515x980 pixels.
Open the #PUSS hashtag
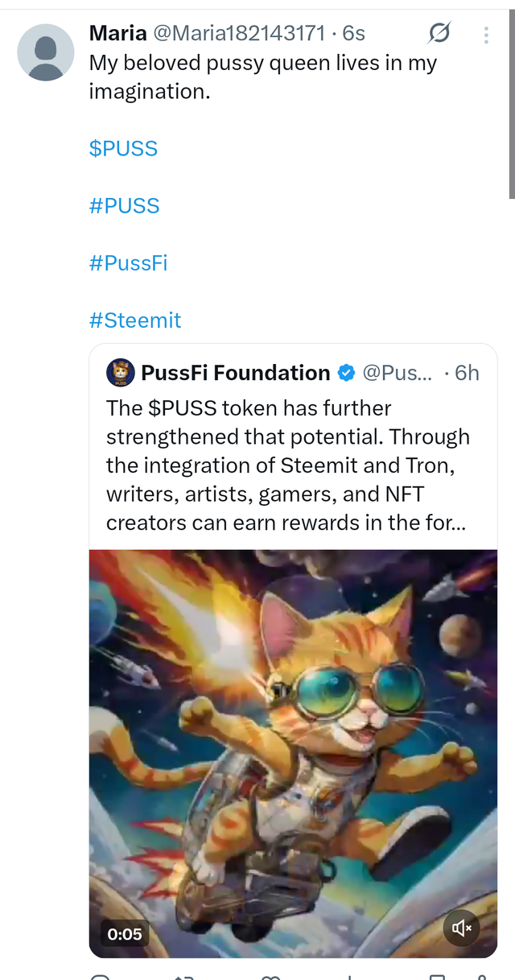(124, 206)
